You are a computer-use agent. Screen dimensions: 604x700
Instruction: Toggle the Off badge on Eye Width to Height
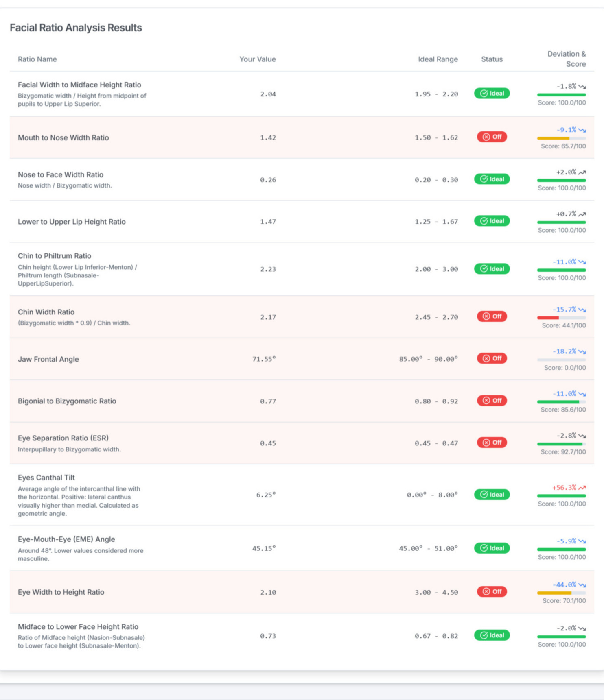pos(491,592)
